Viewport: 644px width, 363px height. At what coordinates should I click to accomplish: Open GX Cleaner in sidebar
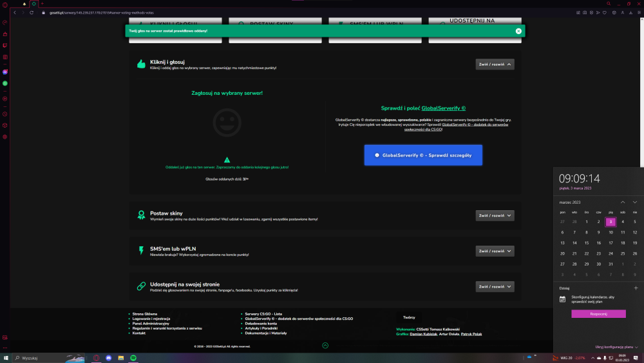point(5,34)
